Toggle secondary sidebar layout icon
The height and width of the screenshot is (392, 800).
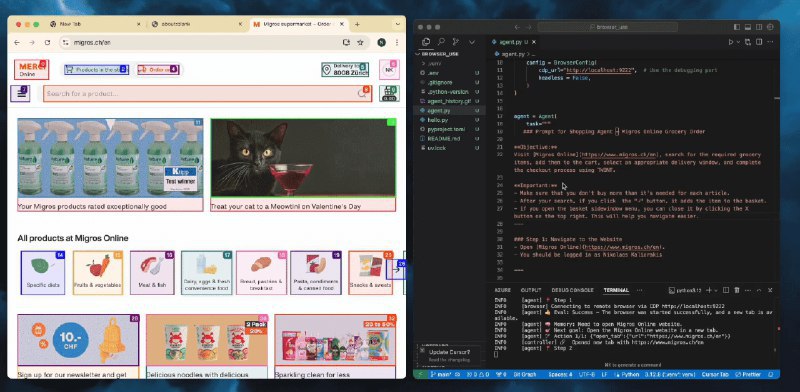pos(759,27)
